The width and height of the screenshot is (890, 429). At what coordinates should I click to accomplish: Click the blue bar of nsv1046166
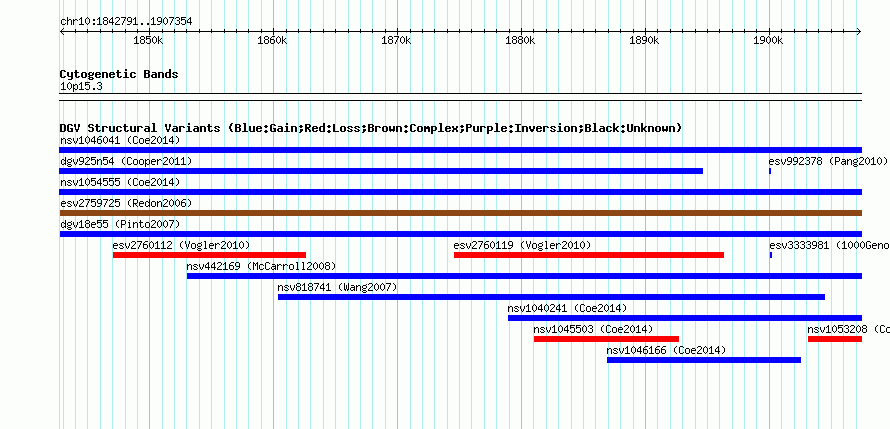coord(704,360)
